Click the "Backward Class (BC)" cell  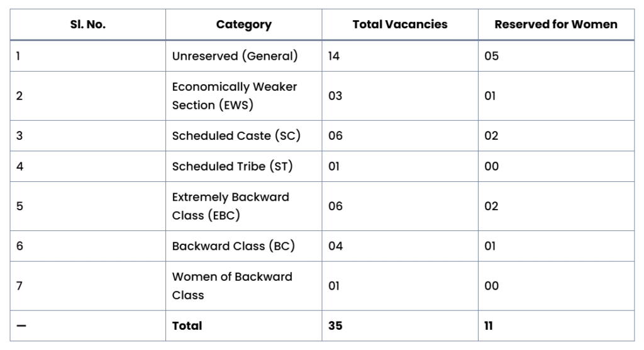[233, 246]
